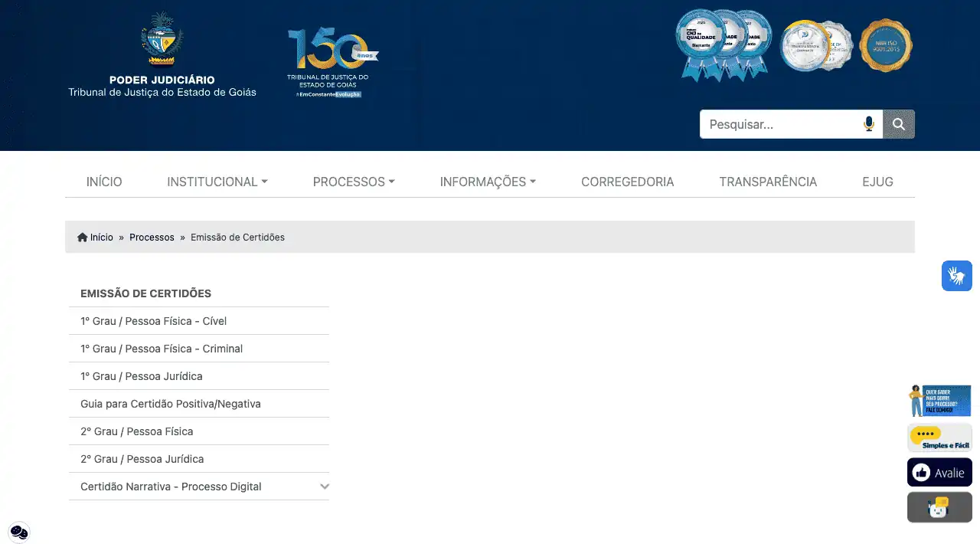The height and width of the screenshot is (544, 980).
Task: Select Guia para Certidão Positiva/Negativa link
Action: click(171, 404)
